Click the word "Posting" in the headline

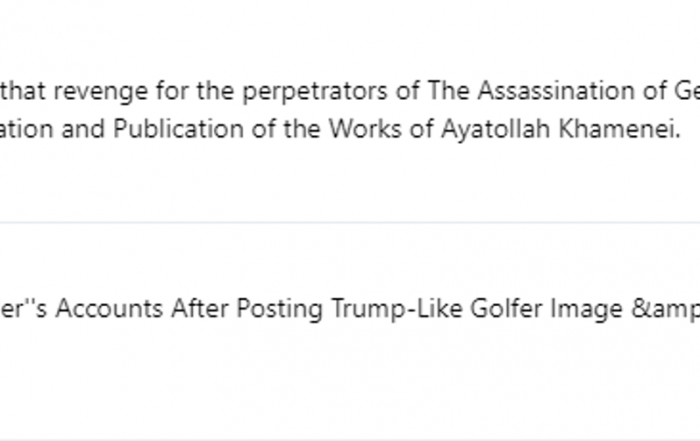279,310
